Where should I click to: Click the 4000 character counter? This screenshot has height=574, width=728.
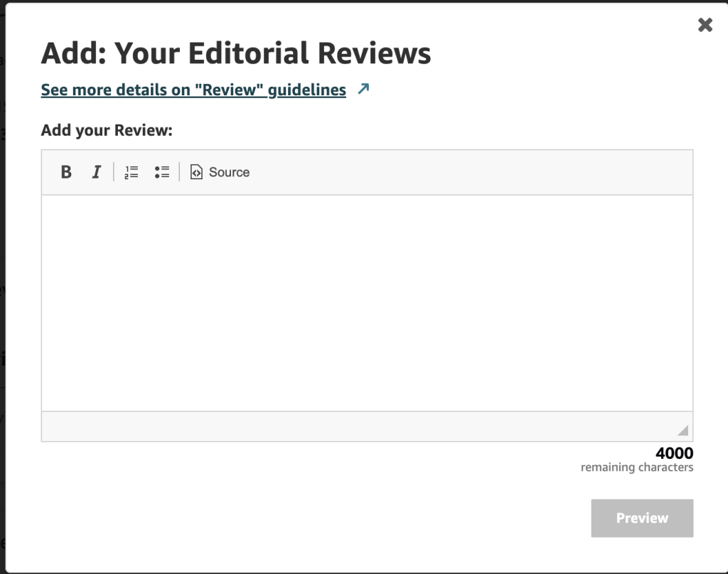pyautogui.click(x=674, y=453)
